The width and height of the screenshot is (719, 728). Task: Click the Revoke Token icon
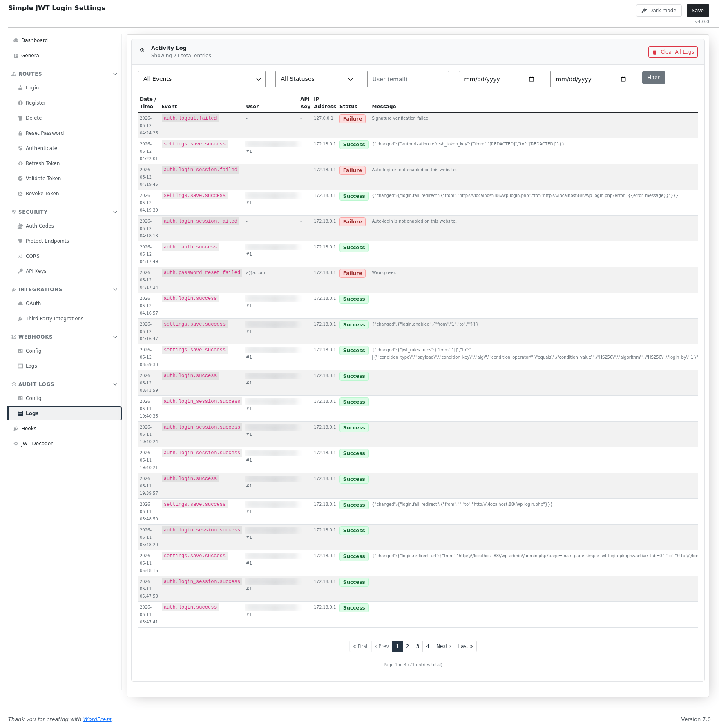click(20, 194)
